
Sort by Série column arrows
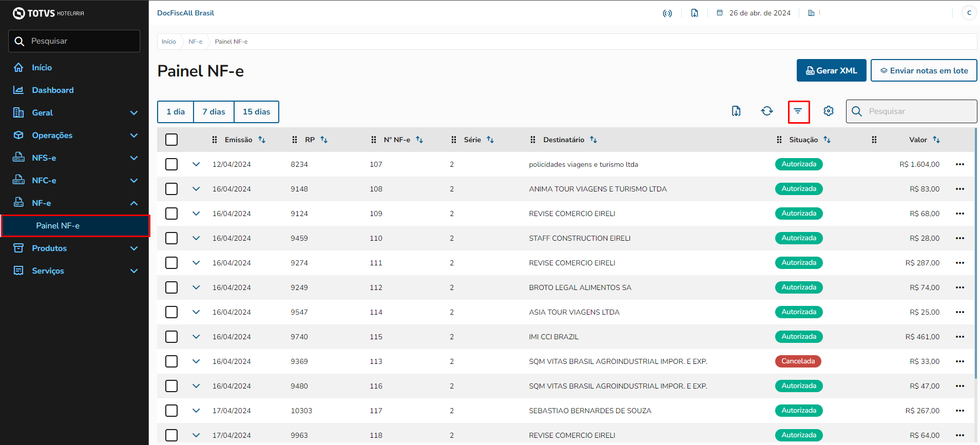click(x=490, y=140)
